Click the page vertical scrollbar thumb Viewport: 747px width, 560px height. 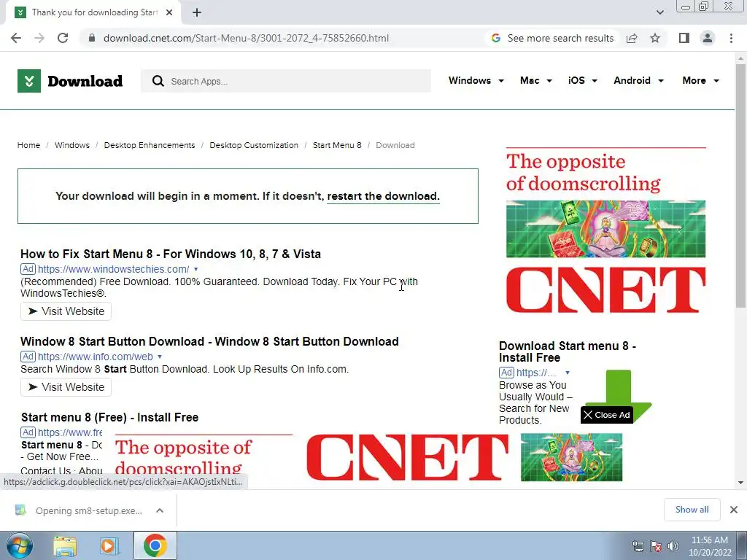pos(740,186)
